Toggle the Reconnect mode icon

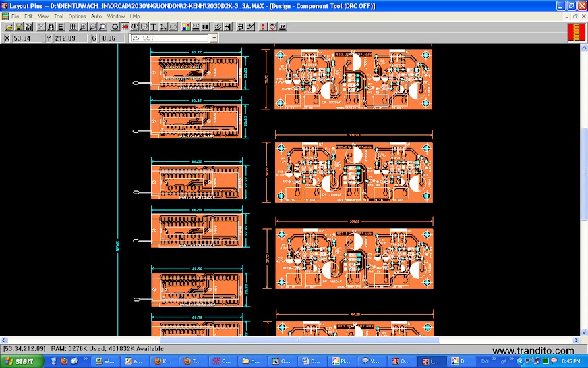(206, 26)
